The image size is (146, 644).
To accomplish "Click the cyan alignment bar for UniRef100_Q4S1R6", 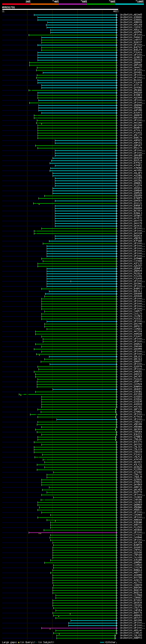I will (94, 620).
